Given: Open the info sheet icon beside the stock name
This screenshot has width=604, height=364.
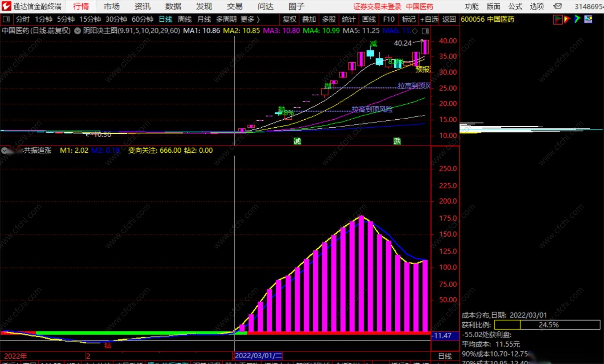Looking at the screenshot, I should (x=588, y=19).
